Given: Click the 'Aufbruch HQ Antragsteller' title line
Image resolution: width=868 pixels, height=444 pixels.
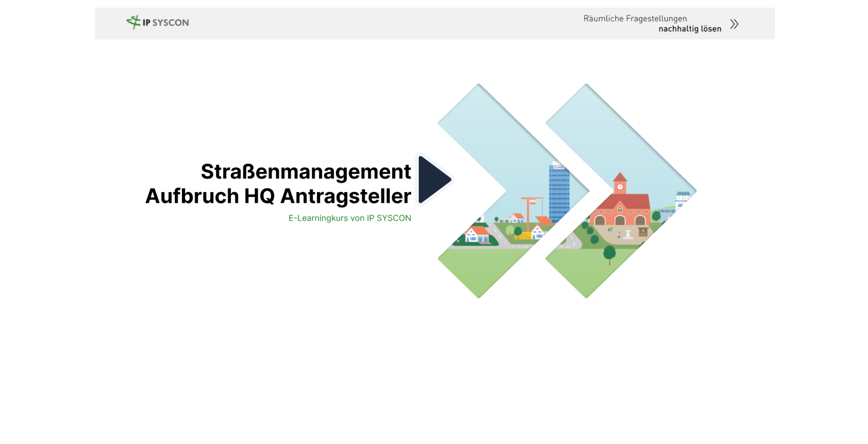Looking at the screenshot, I should point(278,196).
